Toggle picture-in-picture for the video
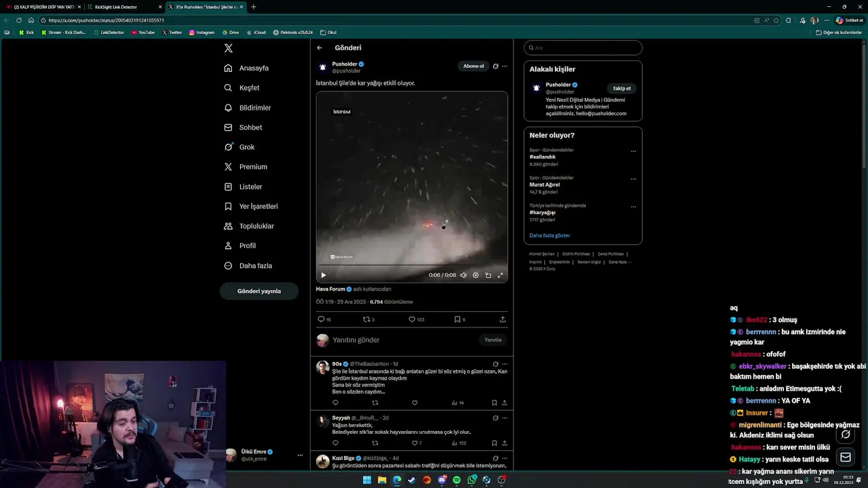This screenshot has height=488, width=868. (488, 275)
